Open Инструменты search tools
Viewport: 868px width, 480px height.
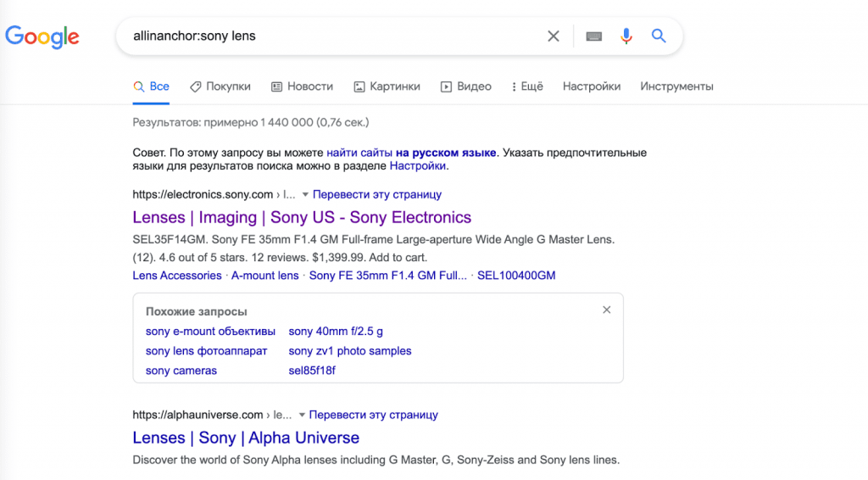676,87
